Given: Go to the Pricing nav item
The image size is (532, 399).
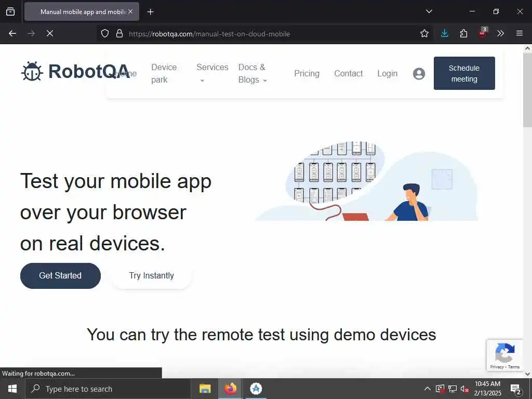Looking at the screenshot, I should 307,74.
